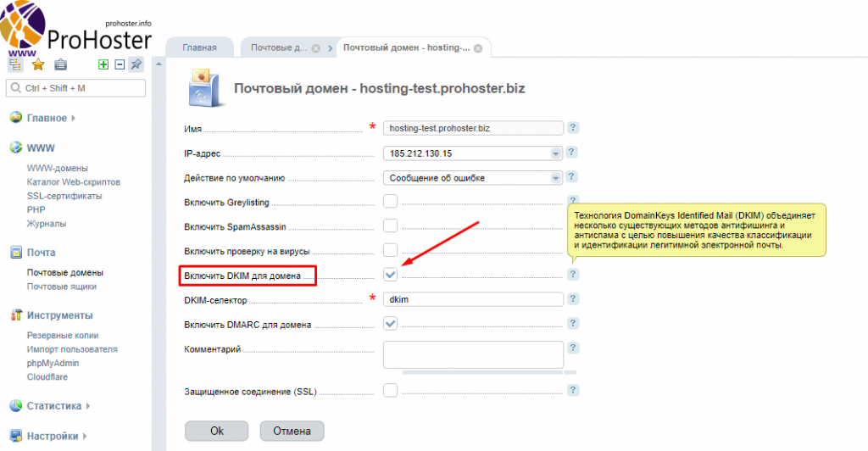The image size is (868, 451).
Task: Enable the 'Включить Greylisting' checkbox
Action: [390, 202]
